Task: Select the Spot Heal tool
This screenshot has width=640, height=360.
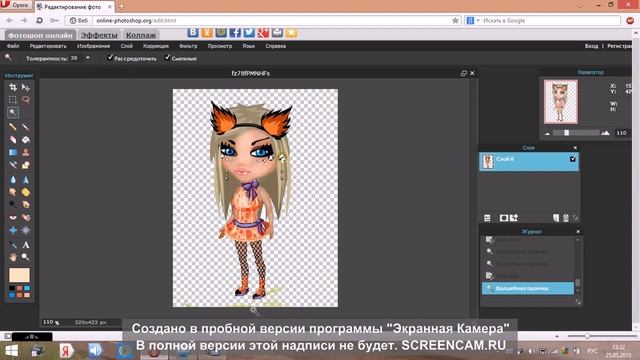Action: point(26,217)
